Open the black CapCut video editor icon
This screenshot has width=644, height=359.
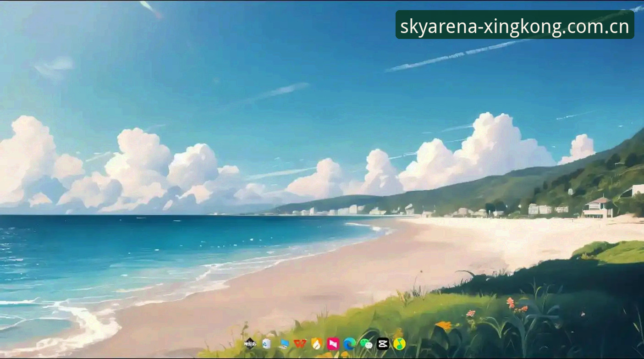click(x=383, y=343)
